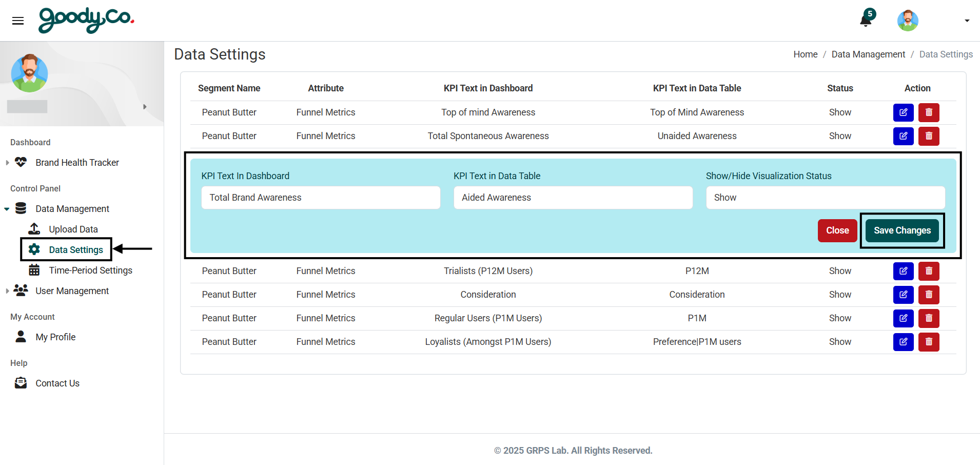Open My Profile under My Account
The image size is (980, 465).
(55, 337)
